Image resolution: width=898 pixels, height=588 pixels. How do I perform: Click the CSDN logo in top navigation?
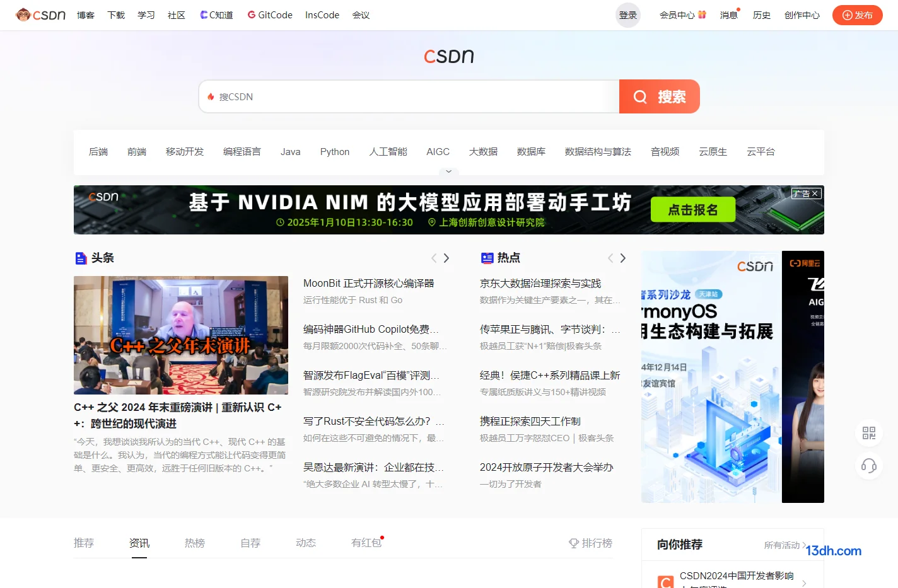(41, 15)
